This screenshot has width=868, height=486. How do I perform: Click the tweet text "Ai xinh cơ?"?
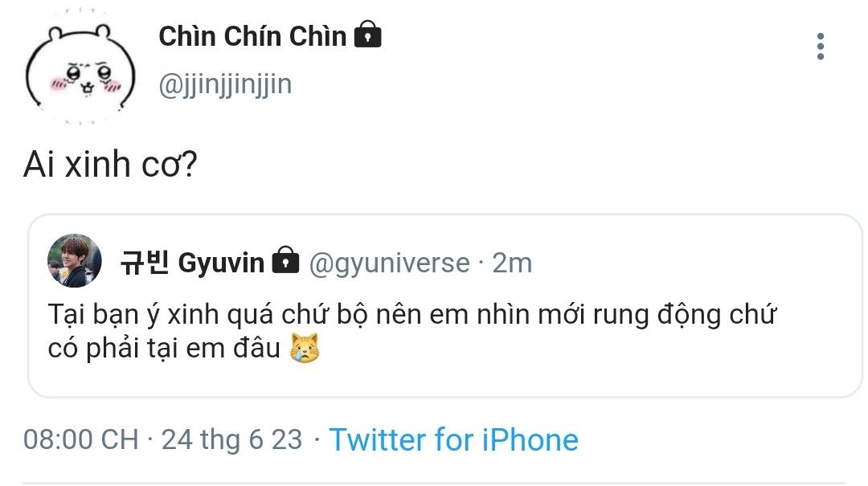click(109, 165)
